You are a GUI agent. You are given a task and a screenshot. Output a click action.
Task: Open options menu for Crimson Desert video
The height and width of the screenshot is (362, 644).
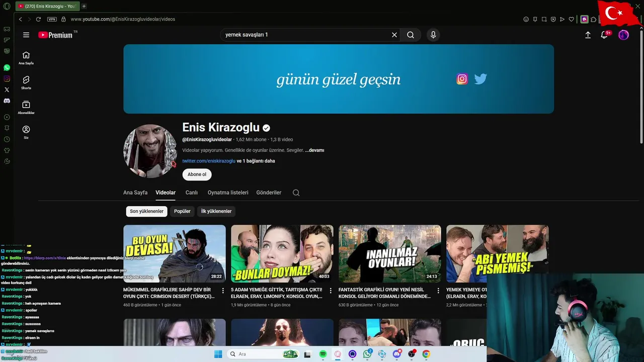223,291
